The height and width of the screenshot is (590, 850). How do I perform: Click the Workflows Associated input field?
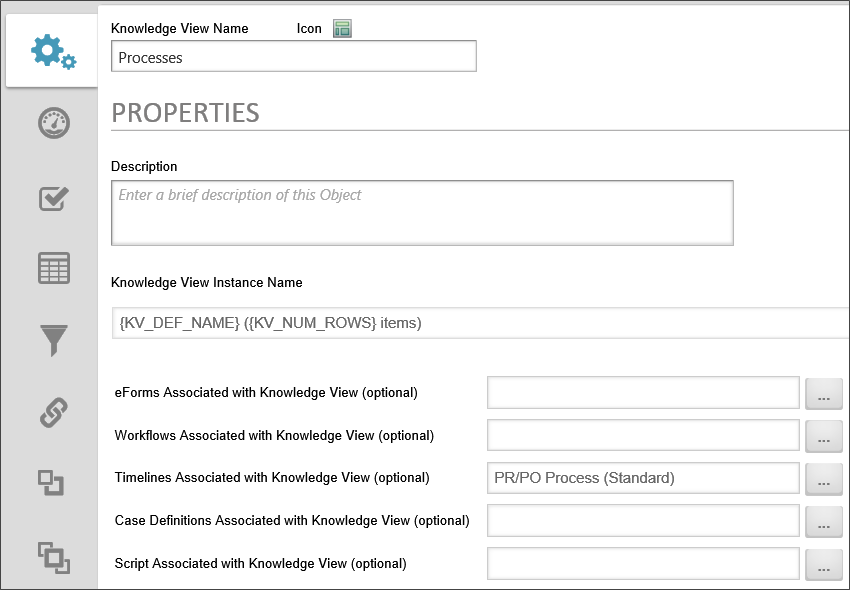[x=643, y=436]
